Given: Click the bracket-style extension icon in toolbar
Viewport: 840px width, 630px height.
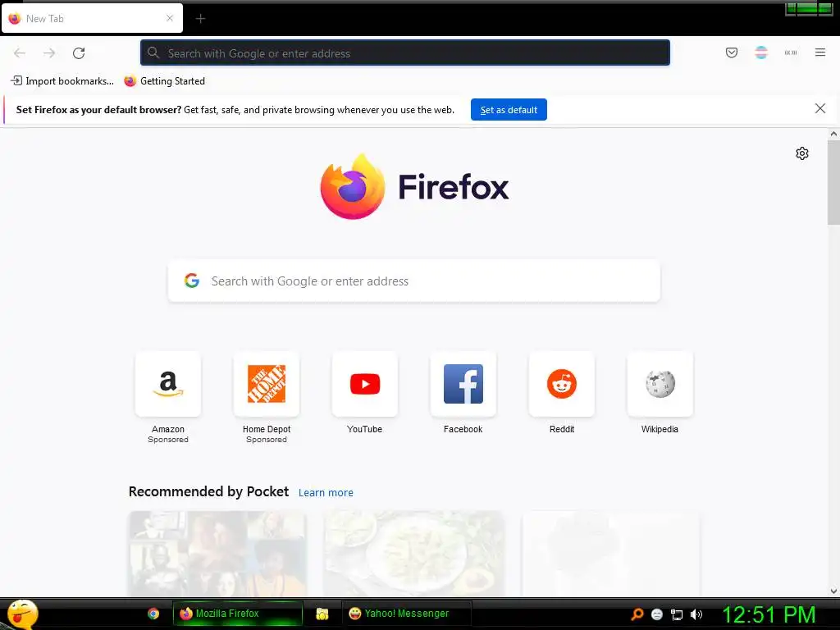Looking at the screenshot, I should (x=791, y=52).
